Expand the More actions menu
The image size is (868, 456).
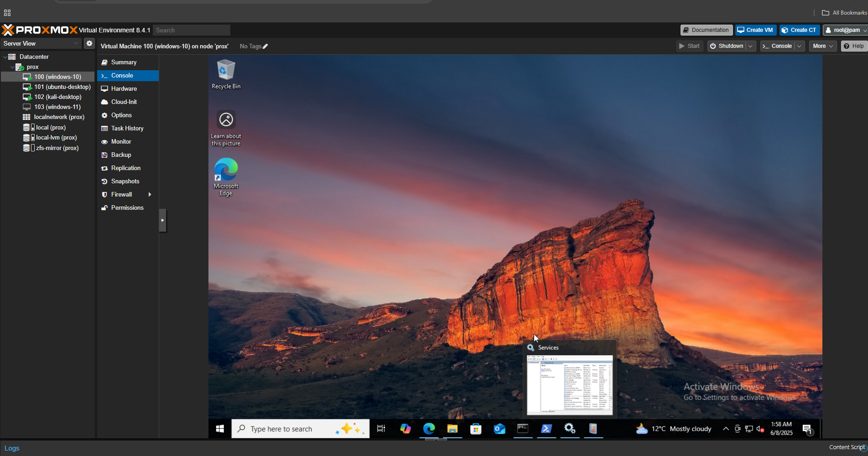[x=822, y=46]
